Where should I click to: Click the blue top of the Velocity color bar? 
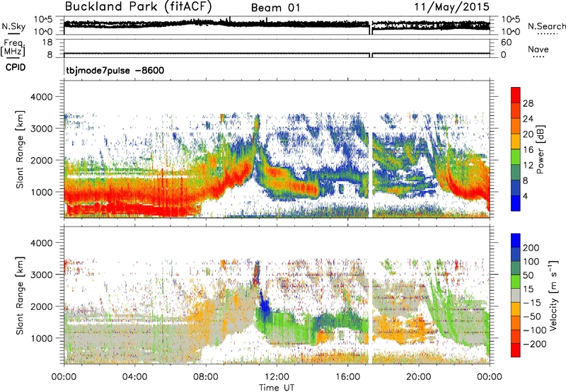coord(516,241)
